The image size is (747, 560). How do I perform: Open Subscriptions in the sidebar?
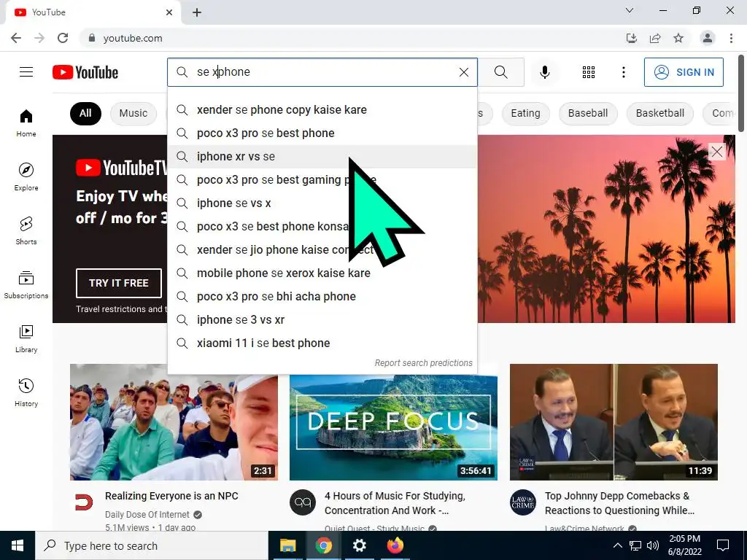[x=26, y=285]
